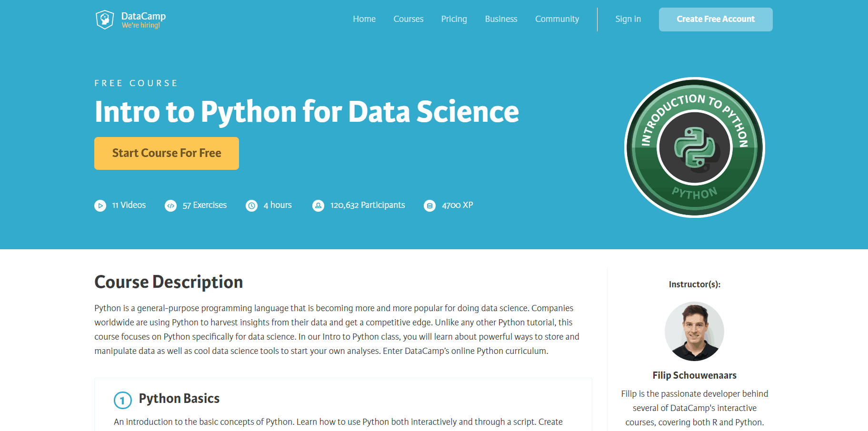Image resolution: width=868 pixels, height=431 pixels.
Task: Open the Business menu item
Action: tap(501, 19)
